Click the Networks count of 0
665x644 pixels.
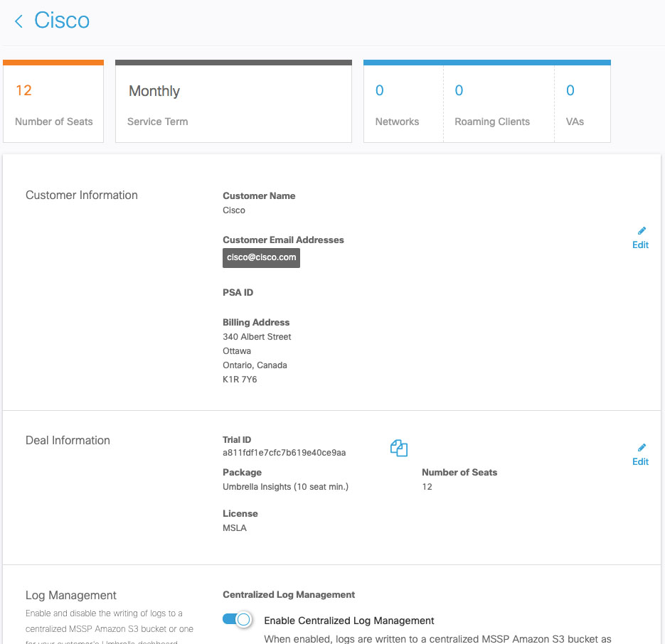coord(380,90)
